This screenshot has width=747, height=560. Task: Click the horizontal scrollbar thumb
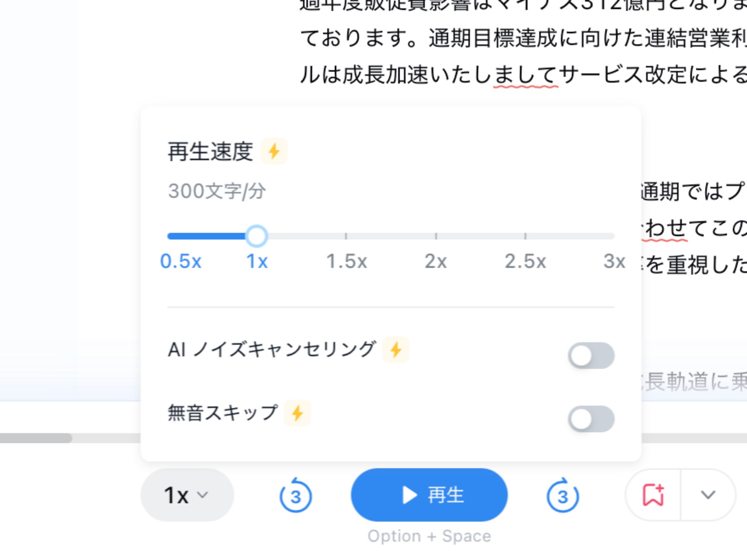36,438
